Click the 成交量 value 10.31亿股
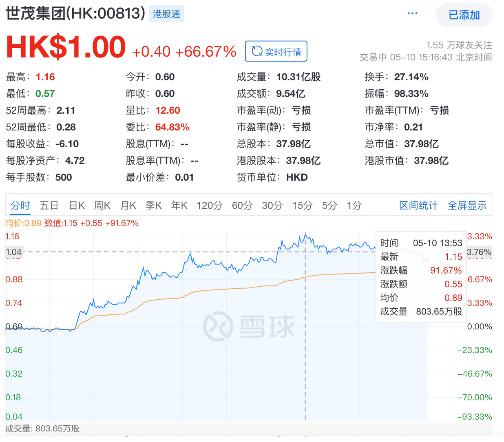 click(x=298, y=77)
